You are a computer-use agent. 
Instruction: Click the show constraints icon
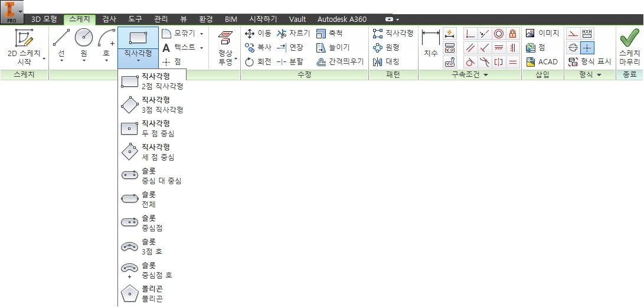[x=450, y=48]
